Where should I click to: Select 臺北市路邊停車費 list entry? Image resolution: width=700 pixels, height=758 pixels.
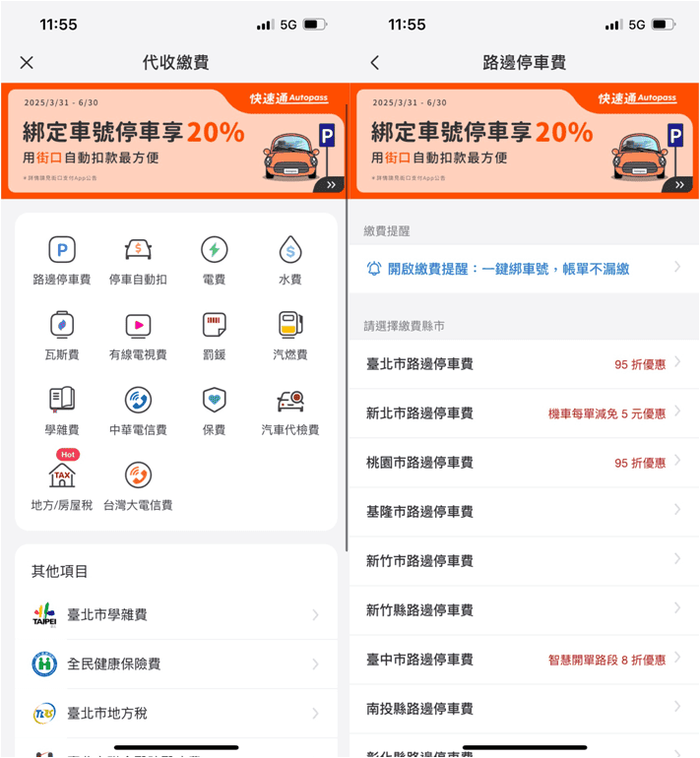pos(524,364)
